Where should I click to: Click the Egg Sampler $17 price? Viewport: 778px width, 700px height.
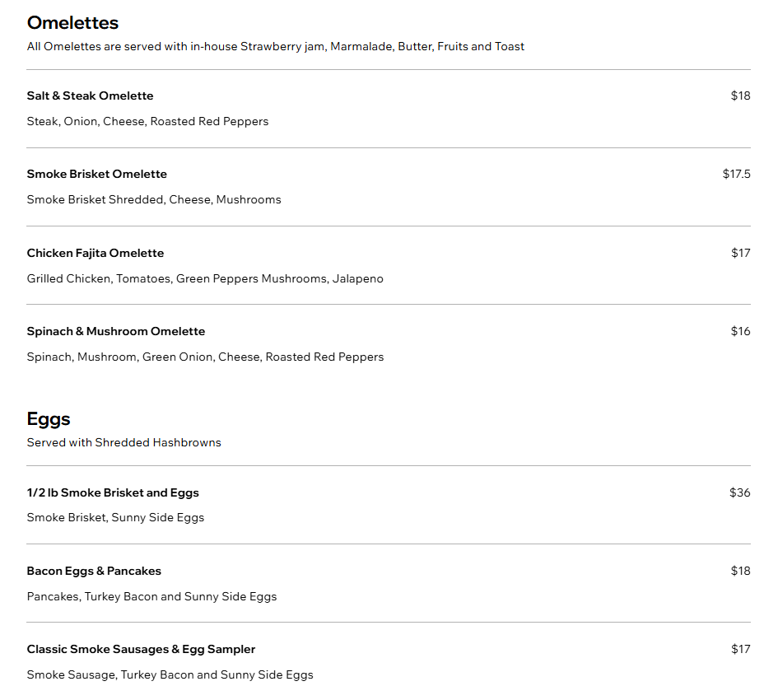[x=740, y=650]
